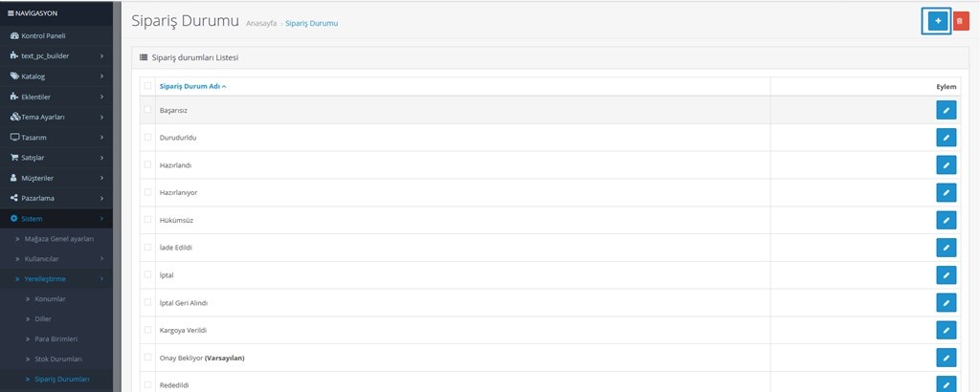Expand the Katalog menu arrow

[101, 76]
